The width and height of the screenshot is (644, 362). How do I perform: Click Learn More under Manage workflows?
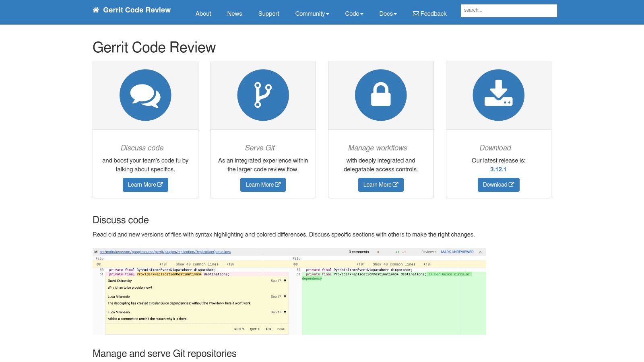381,185
